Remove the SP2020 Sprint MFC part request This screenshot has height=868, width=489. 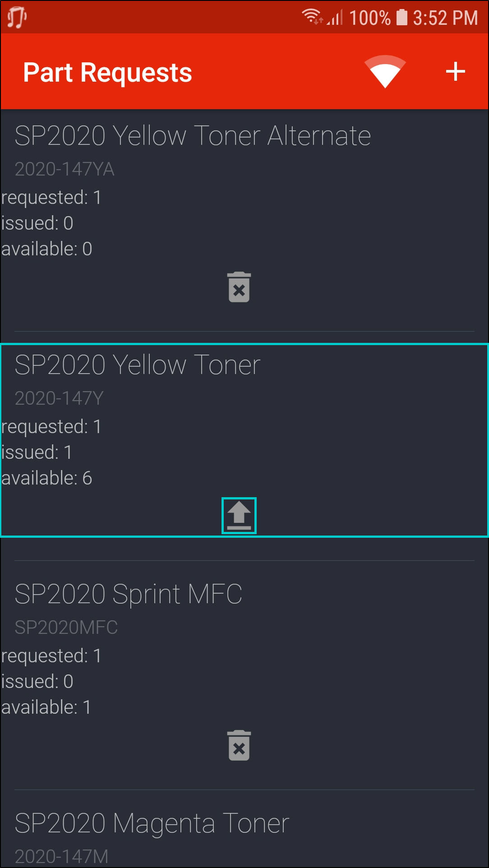tap(239, 746)
